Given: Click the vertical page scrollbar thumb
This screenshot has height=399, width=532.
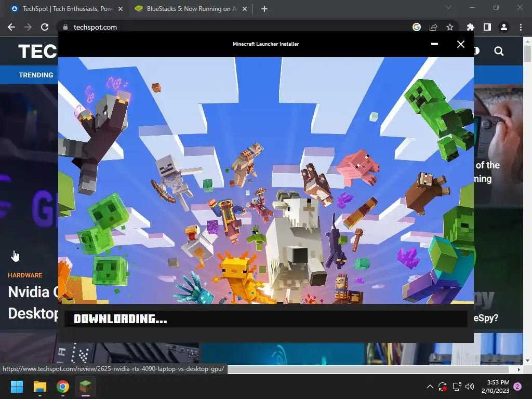Looking at the screenshot, I should (527, 54).
